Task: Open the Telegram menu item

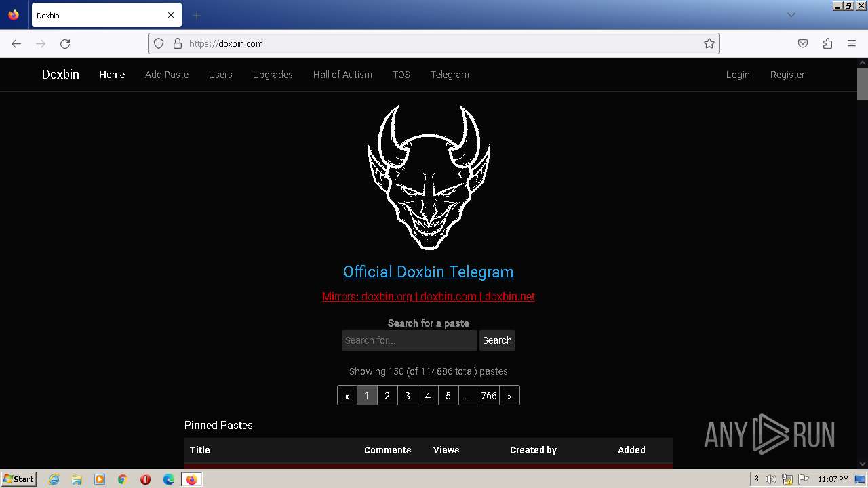Action: (450, 75)
